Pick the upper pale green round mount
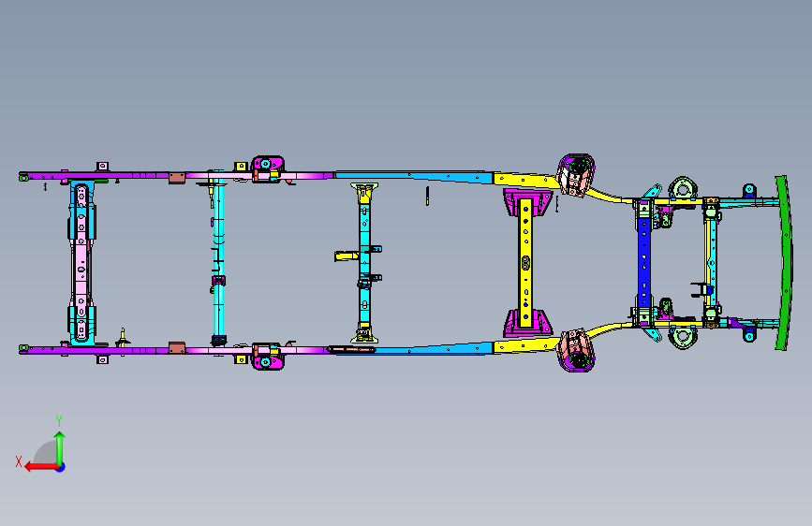Viewport: 812px width, 526px height. 683,188
